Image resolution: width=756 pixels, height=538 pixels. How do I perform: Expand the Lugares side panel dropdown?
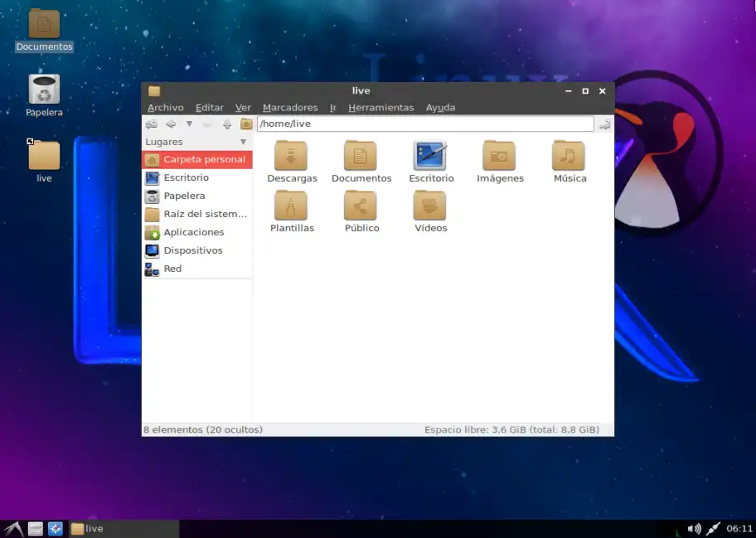(x=243, y=142)
